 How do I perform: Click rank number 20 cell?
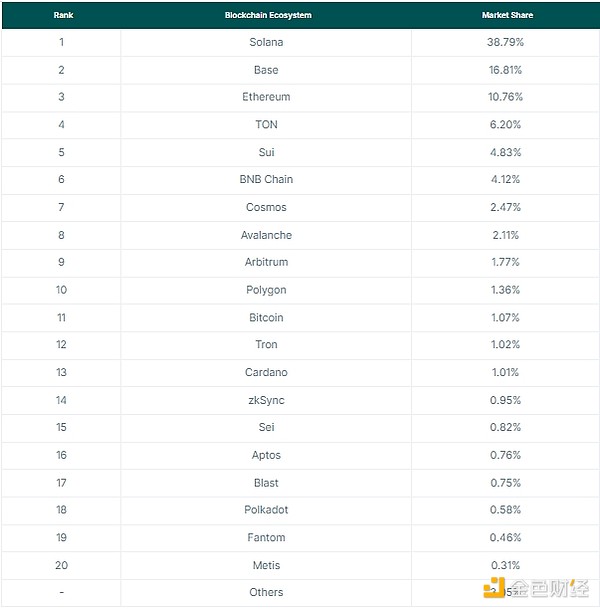point(62,565)
